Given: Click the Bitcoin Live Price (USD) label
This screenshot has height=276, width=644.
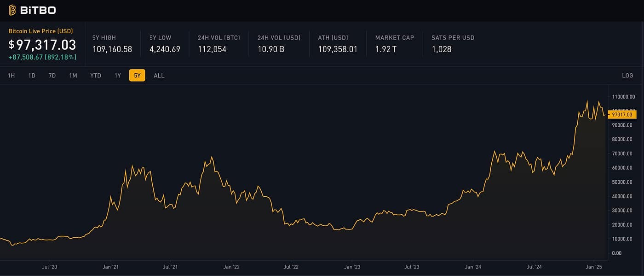Looking at the screenshot, I should [40, 31].
